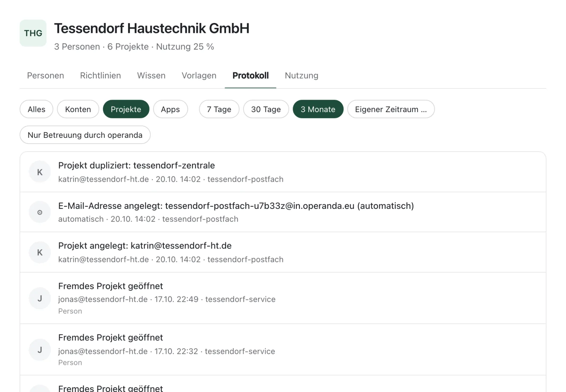Select the Alles filter chip
This screenshot has width=566, height=392.
pos(36,109)
